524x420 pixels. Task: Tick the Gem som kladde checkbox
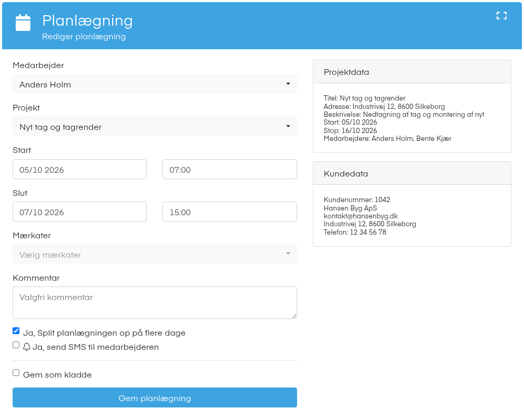16,372
